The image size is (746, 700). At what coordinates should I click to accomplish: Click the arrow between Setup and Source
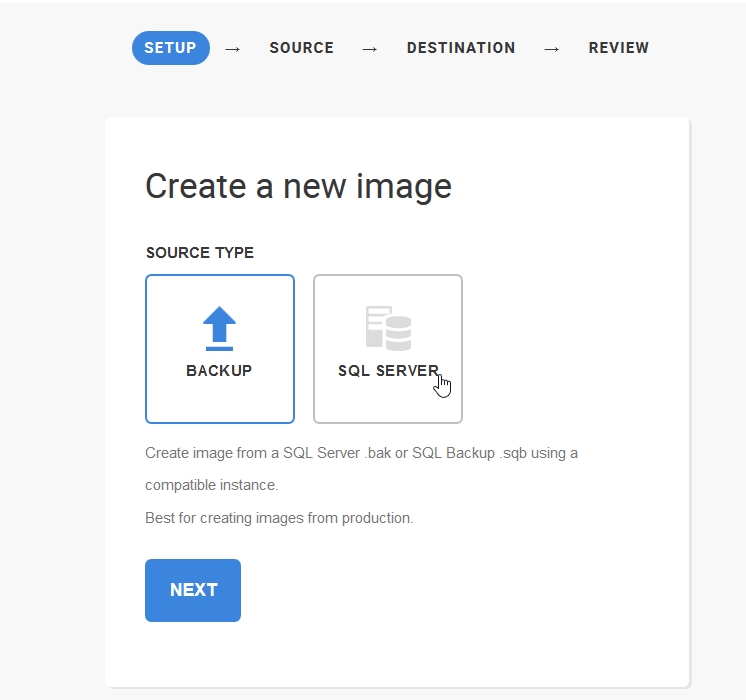pyautogui.click(x=233, y=48)
